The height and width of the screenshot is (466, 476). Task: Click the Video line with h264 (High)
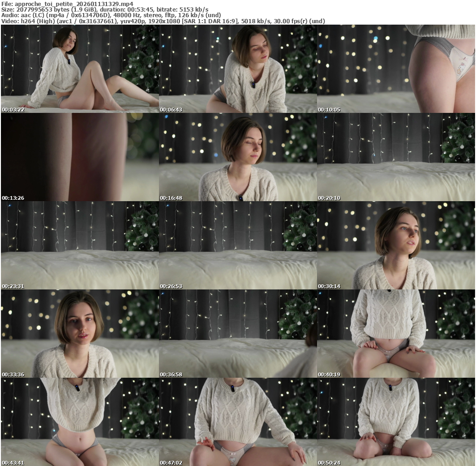tap(163, 21)
